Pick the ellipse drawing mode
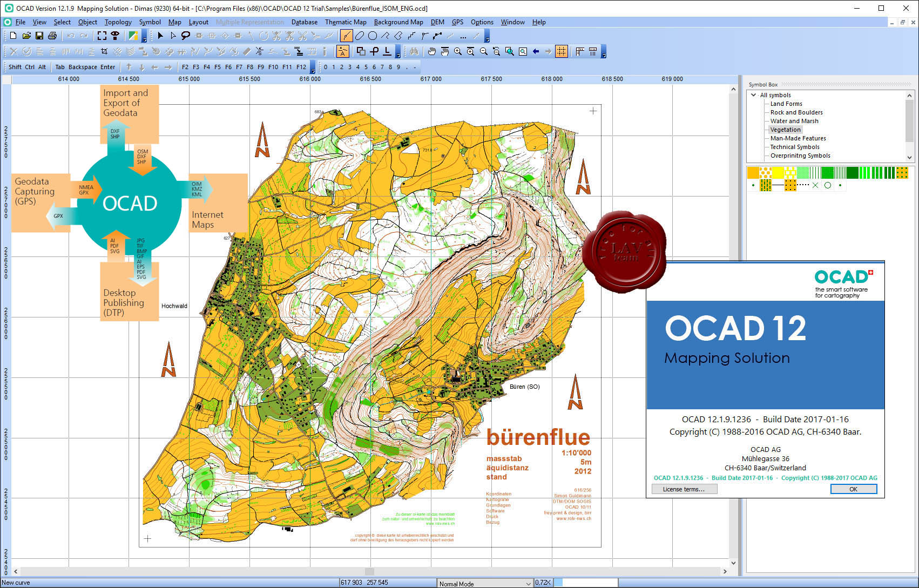 tap(360, 36)
